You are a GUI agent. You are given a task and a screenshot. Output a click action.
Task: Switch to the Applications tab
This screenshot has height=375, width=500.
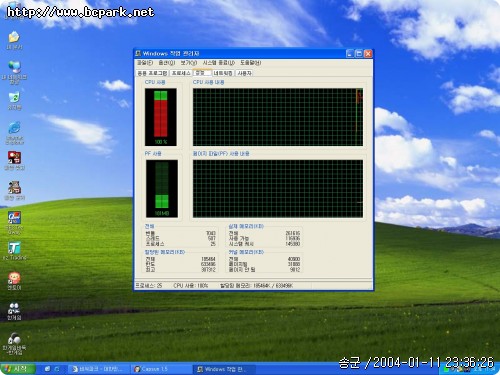[152, 73]
